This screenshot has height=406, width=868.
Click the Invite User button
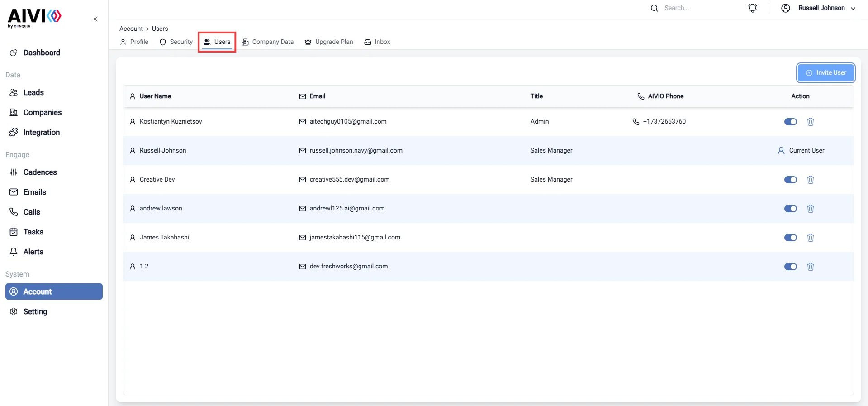click(x=826, y=73)
